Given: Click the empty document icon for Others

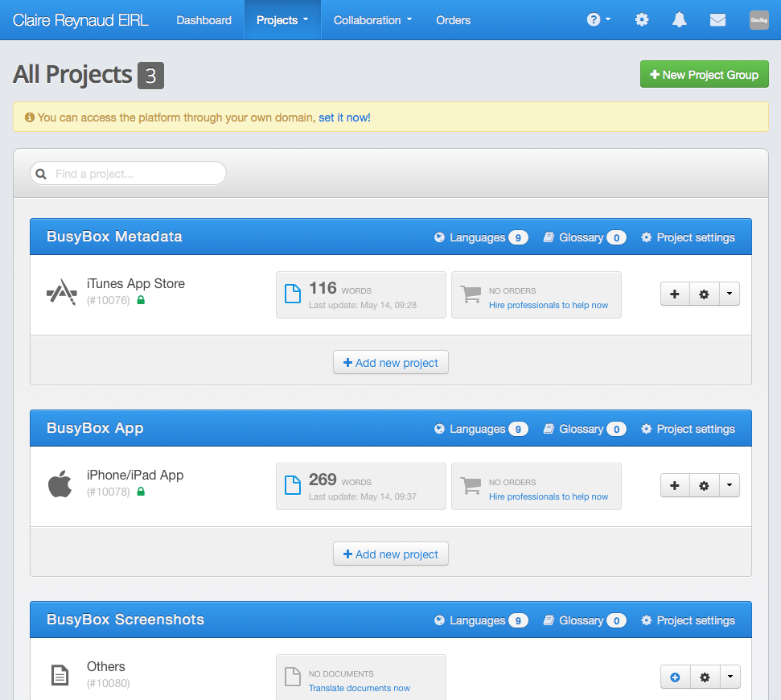Looking at the screenshot, I should 293,677.
